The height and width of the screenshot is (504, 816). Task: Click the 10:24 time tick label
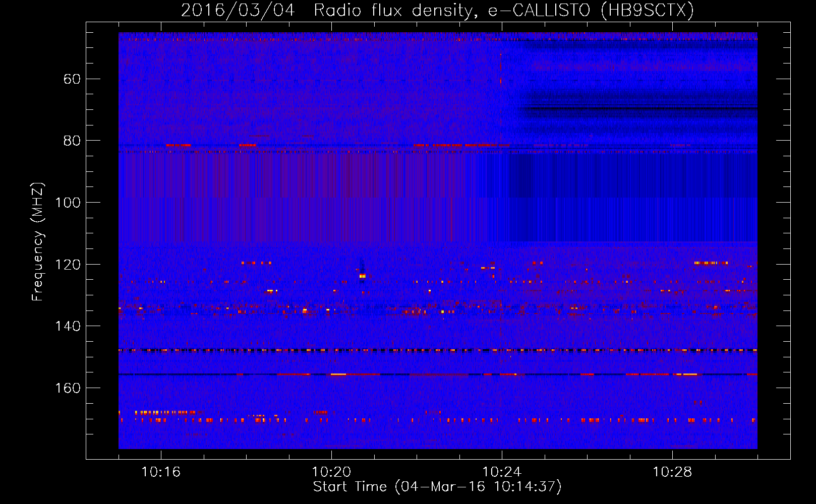pyautogui.click(x=502, y=472)
